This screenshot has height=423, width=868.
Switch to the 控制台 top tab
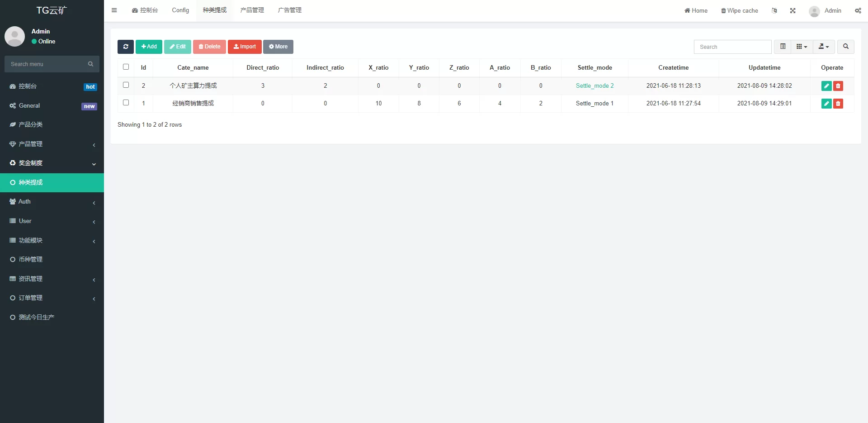pyautogui.click(x=145, y=10)
